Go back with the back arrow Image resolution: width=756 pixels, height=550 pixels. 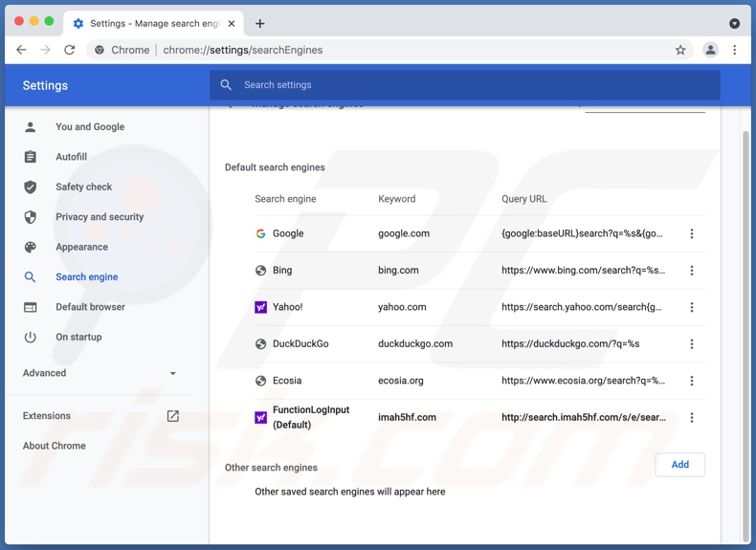[21, 50]
